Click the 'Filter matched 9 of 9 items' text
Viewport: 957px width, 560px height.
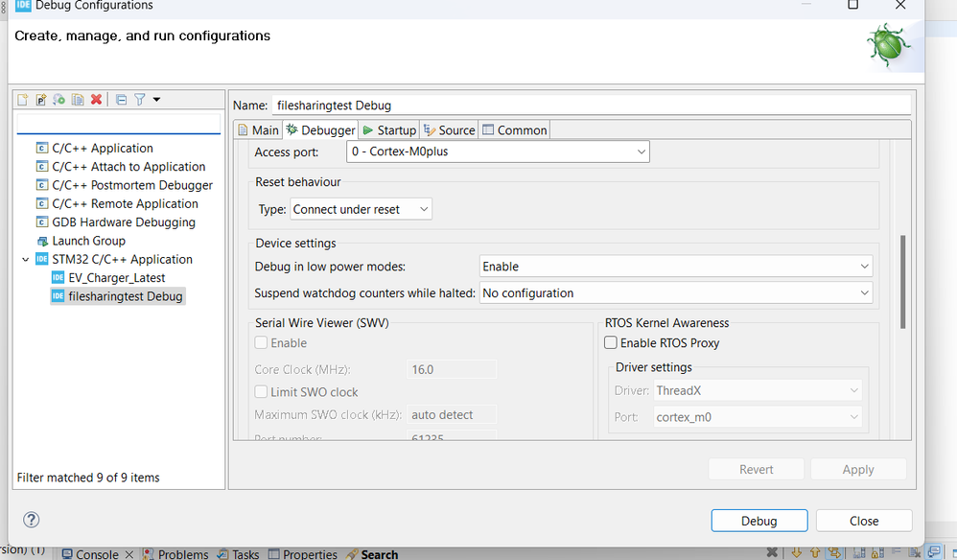coord(88,478)
